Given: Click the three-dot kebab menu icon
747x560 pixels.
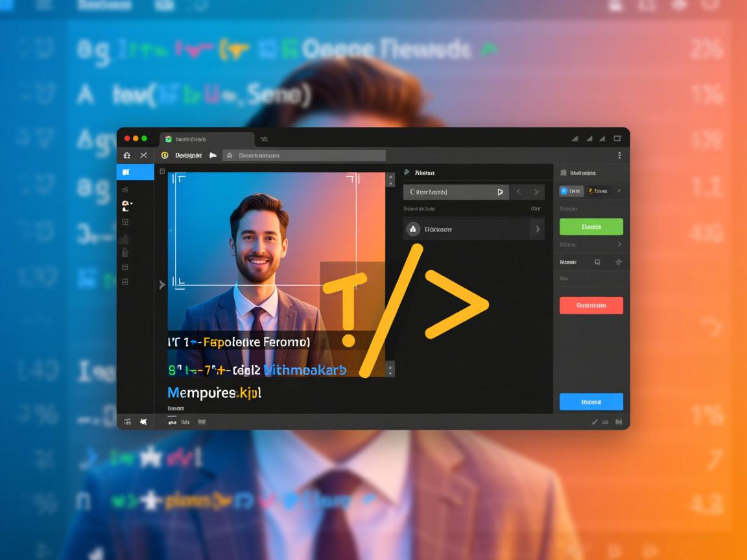Looking at the screenshot, I should (x=619, y=156).
